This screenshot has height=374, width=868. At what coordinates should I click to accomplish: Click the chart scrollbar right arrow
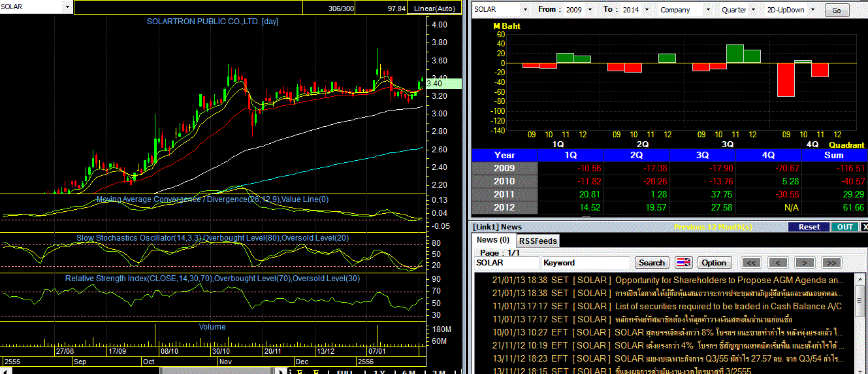[x=281, y=370]
